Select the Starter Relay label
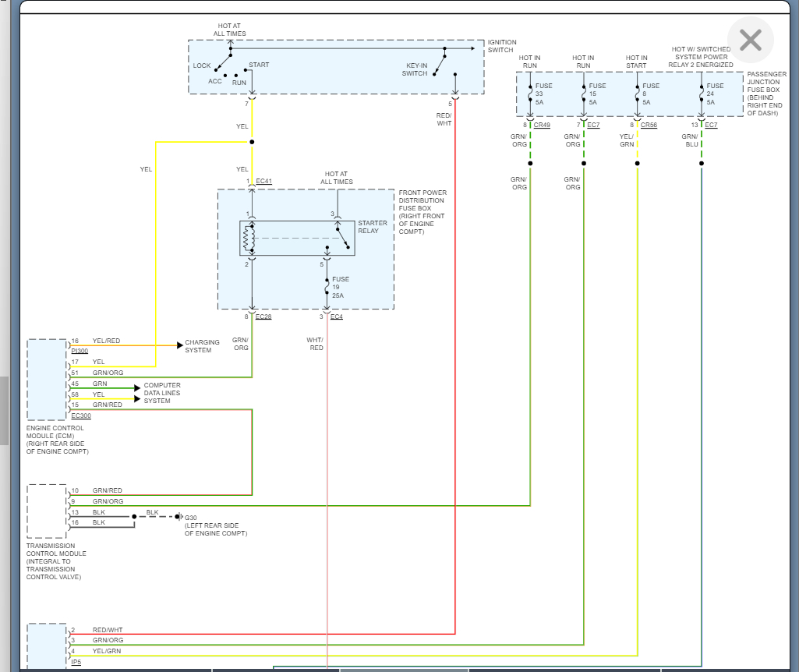Viewport: 799px width, 672px height. coord(373,227)
